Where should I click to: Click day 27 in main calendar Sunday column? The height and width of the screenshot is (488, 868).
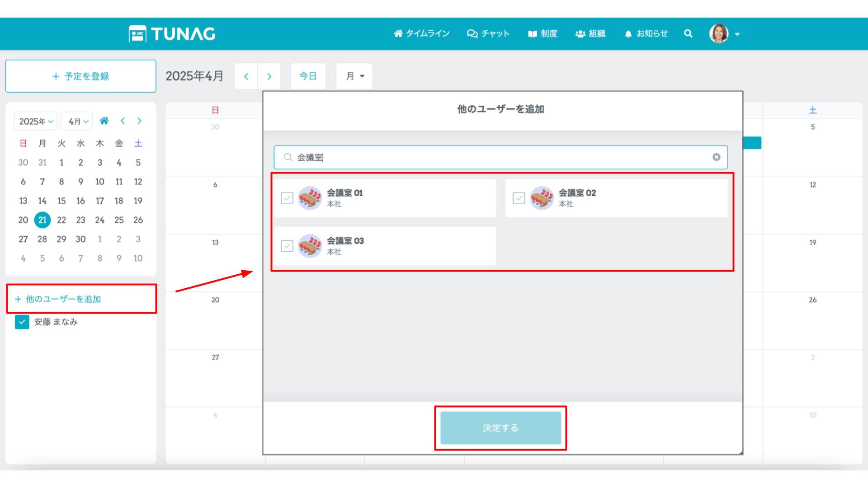(x=215, y=357)
